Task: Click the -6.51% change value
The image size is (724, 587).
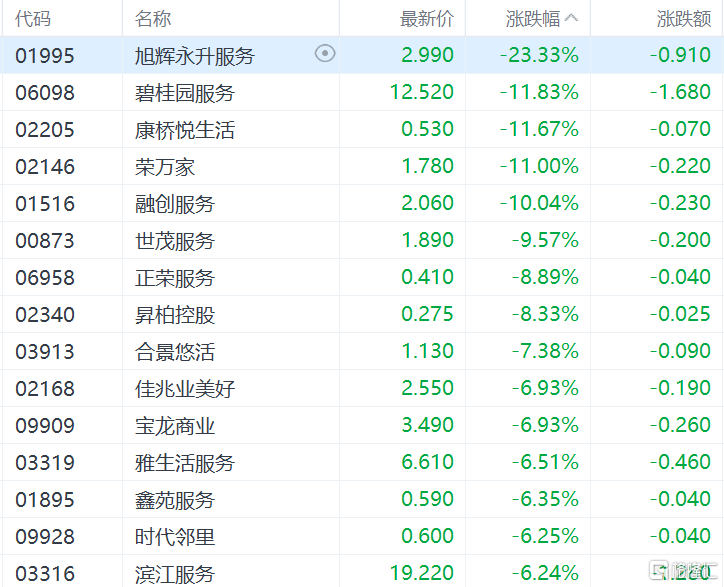Action: pyautogui.click(x=545, y=461)
